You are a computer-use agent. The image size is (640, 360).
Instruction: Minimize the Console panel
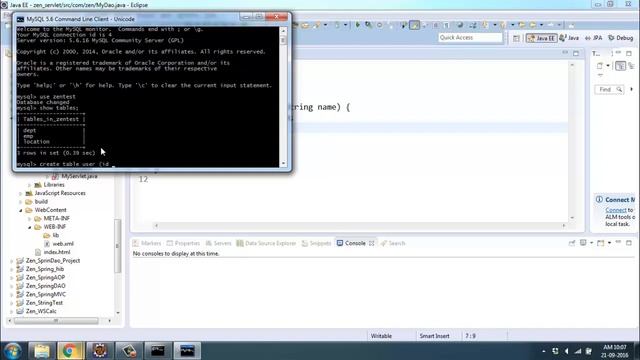click(618, 242)
